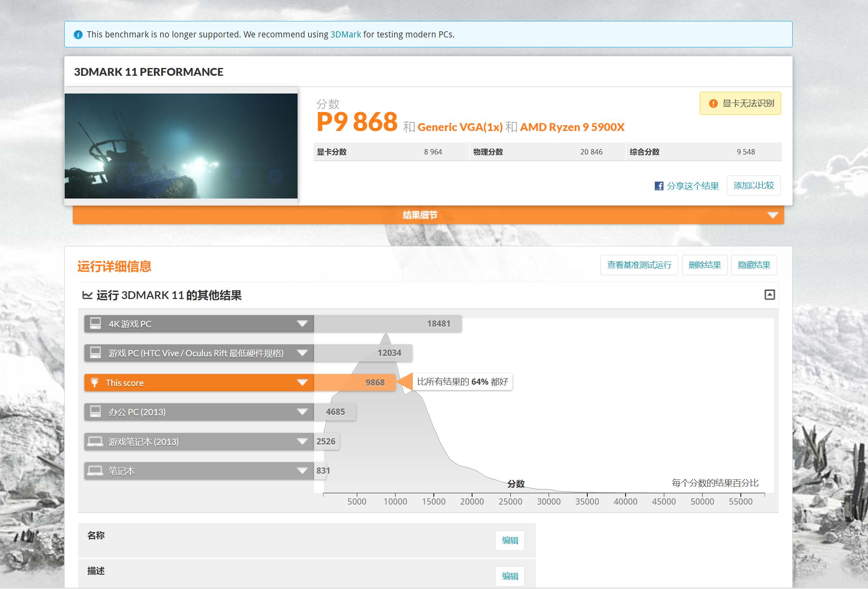
Task: Click the 添加以比较 button
Action: 753,186
